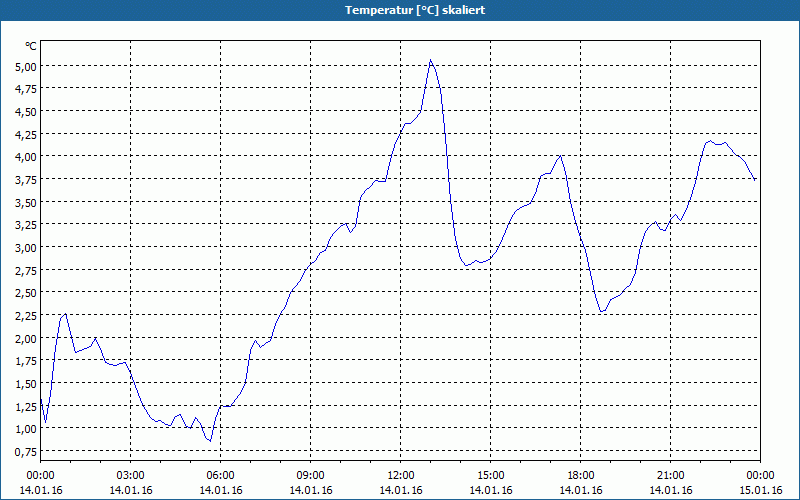This screenshot has width=800, height=500.
Task: Select the 06:00 time axis label
Action: (x=220, y=475)
